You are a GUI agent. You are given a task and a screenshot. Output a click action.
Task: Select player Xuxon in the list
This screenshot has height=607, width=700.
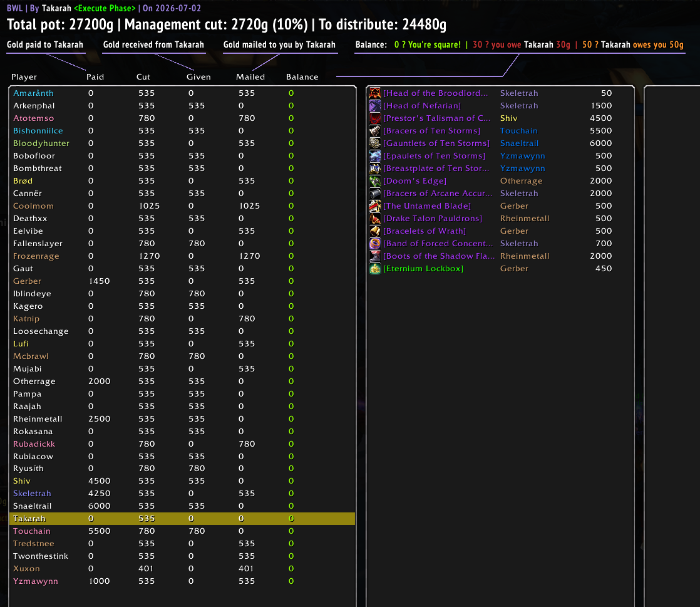click(x=26, y=568)
